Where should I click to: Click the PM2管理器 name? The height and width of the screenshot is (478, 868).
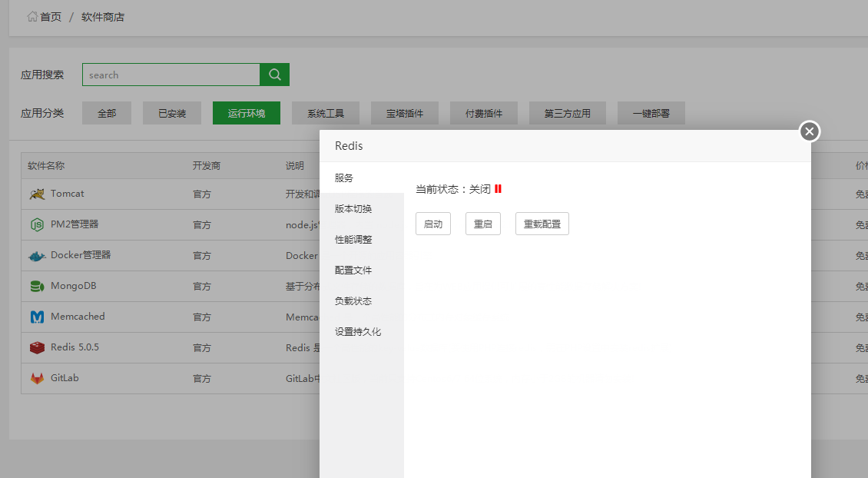pos(75,224)
